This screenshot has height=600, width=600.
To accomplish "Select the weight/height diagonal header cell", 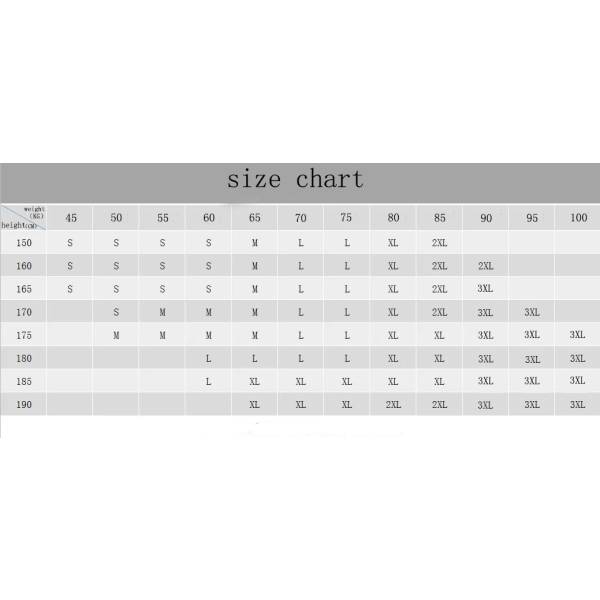I will 23,218.
